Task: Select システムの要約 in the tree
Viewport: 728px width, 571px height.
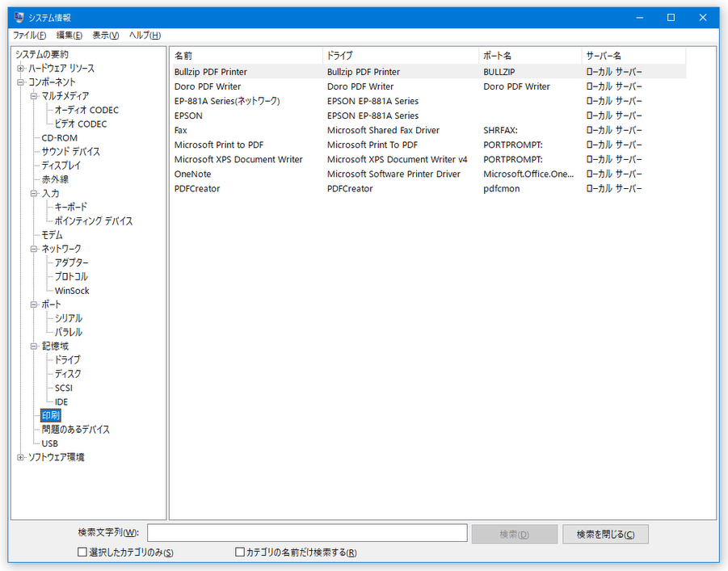Action: [42, 55]
